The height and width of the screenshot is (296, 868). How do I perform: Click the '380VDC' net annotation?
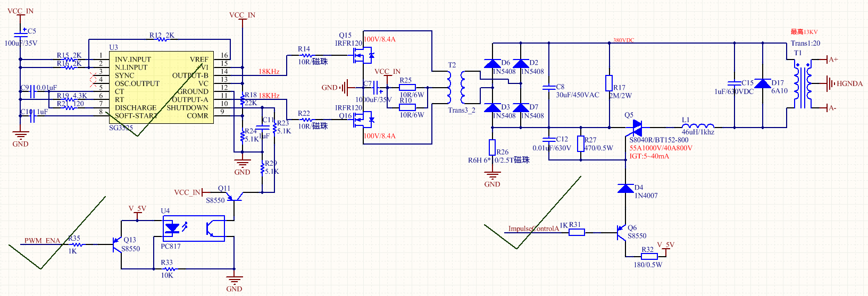point(624,40)
